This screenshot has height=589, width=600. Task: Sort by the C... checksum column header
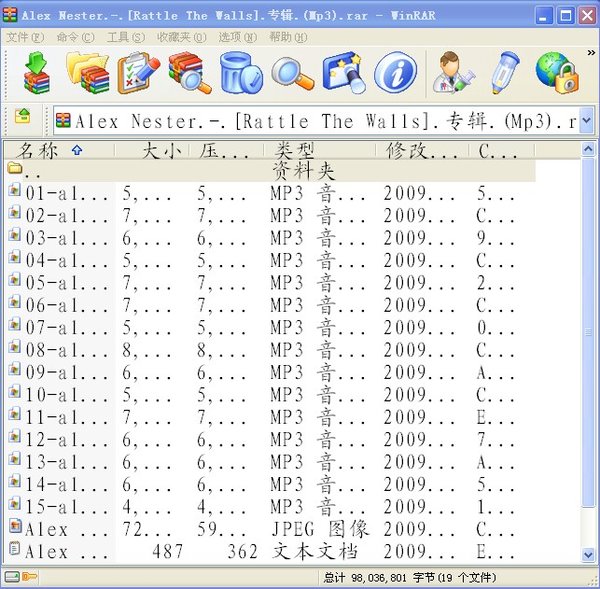pos(502,150)
